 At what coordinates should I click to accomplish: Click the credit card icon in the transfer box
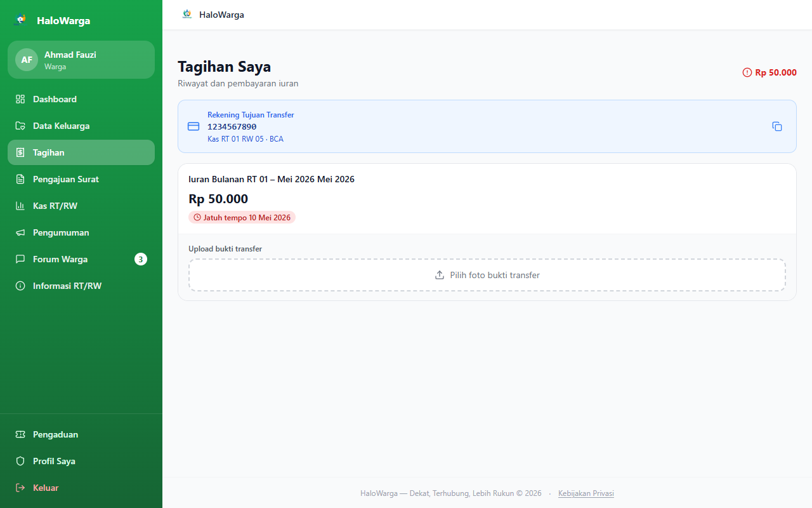(193, 126)
